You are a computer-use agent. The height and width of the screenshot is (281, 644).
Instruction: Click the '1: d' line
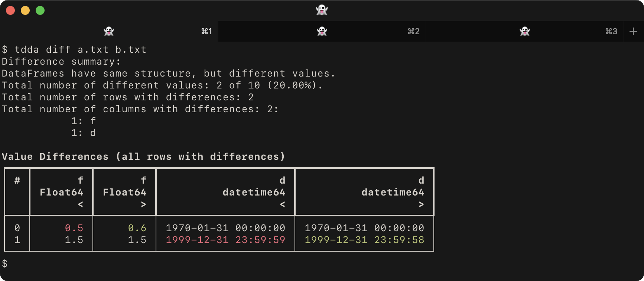click(x=84, y=133)
